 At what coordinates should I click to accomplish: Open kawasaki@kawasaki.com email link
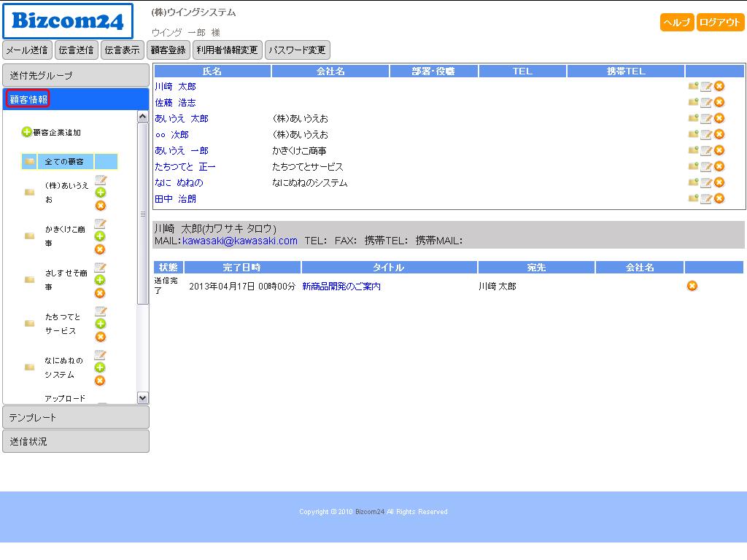pos(240,241)
